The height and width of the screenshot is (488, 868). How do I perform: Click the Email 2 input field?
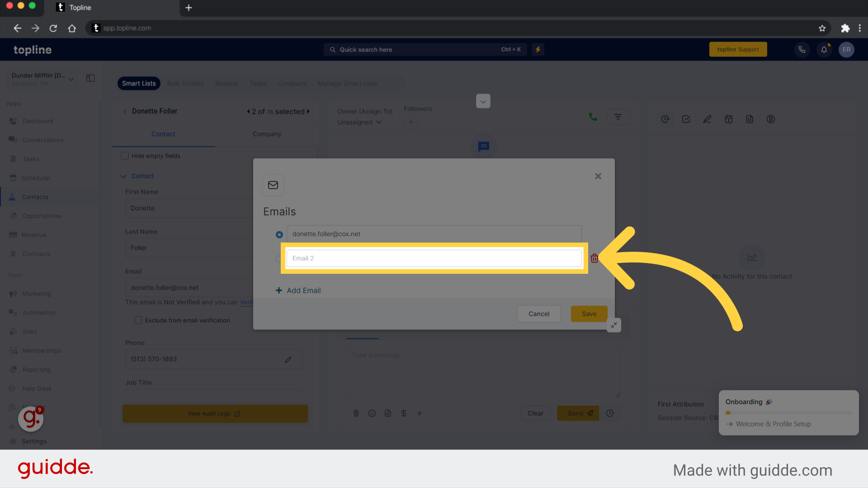tap(434, 258)
